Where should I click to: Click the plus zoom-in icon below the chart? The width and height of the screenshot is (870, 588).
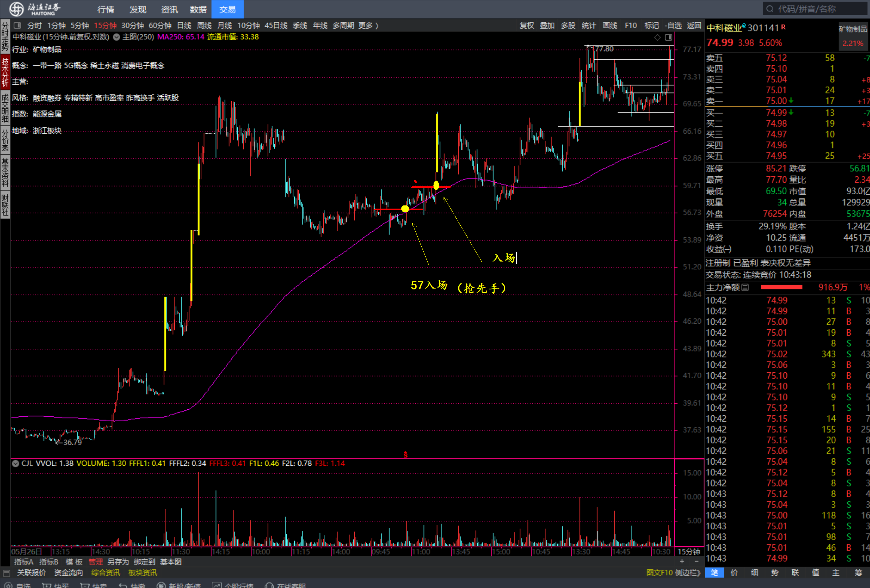(x=682, y=561)
